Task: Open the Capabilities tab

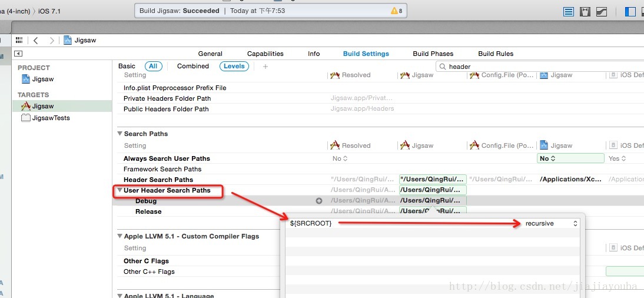Action: click(x=265, y=54)
